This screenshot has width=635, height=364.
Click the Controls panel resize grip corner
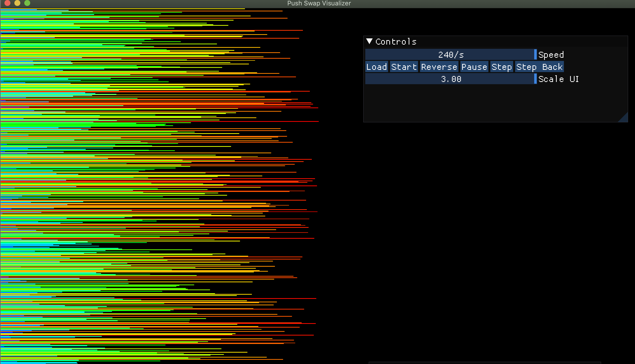click(625, 119)
